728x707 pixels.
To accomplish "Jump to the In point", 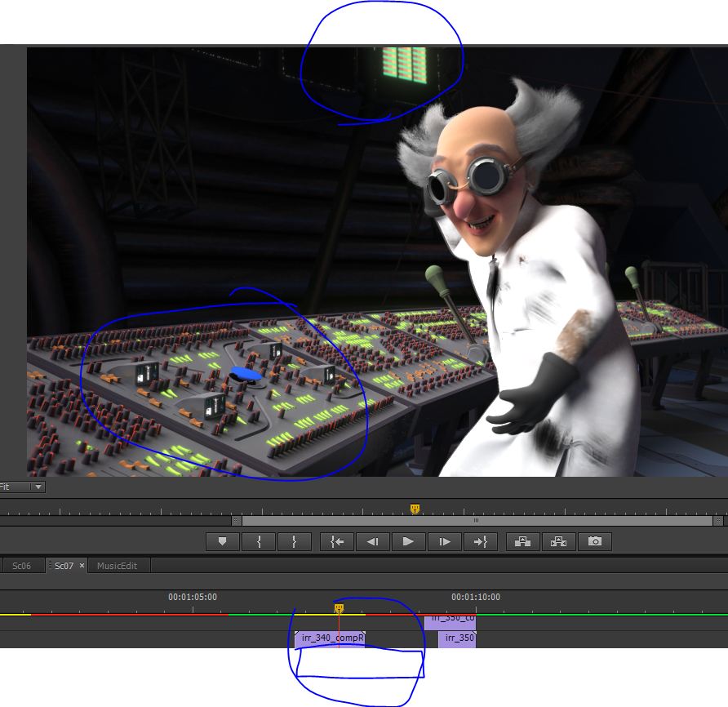I will [337, 541].
